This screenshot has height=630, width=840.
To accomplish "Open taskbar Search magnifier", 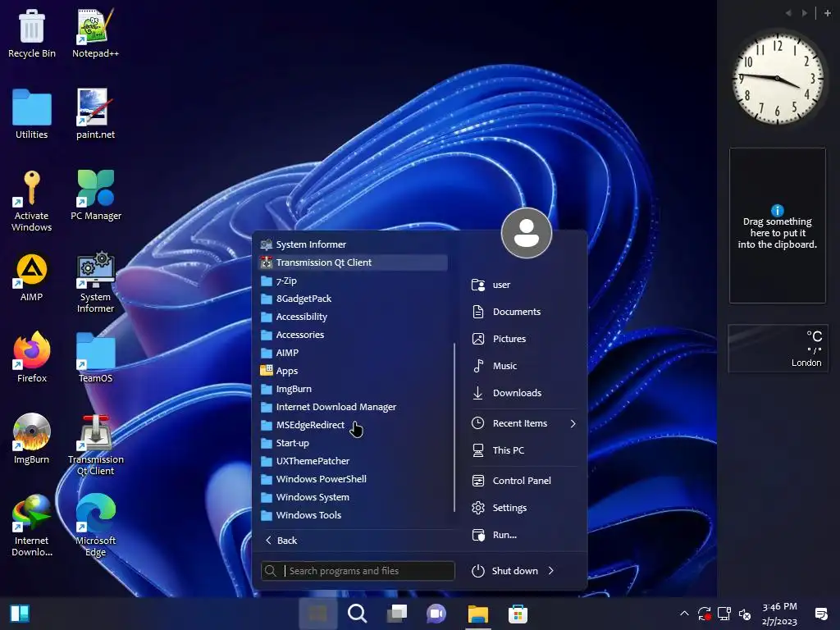I will [357, 614].
